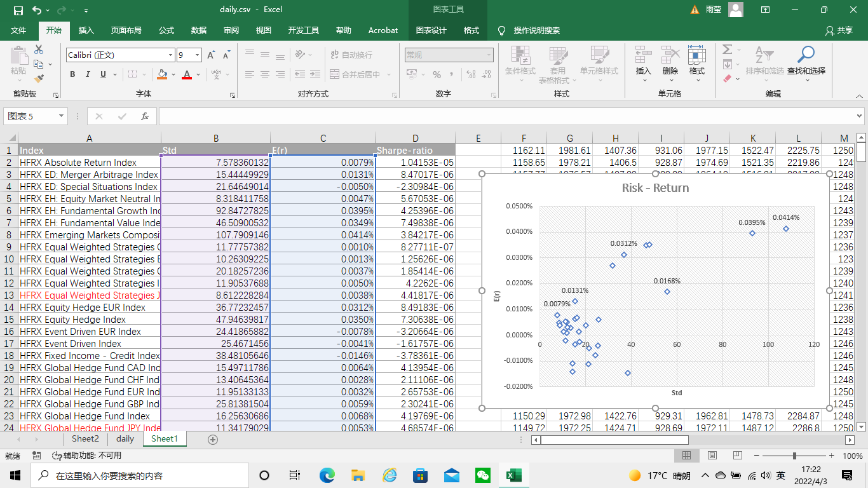Click the Insert Function fx icon
Screen dimensions: 868x488
click(x=145, y=116)
